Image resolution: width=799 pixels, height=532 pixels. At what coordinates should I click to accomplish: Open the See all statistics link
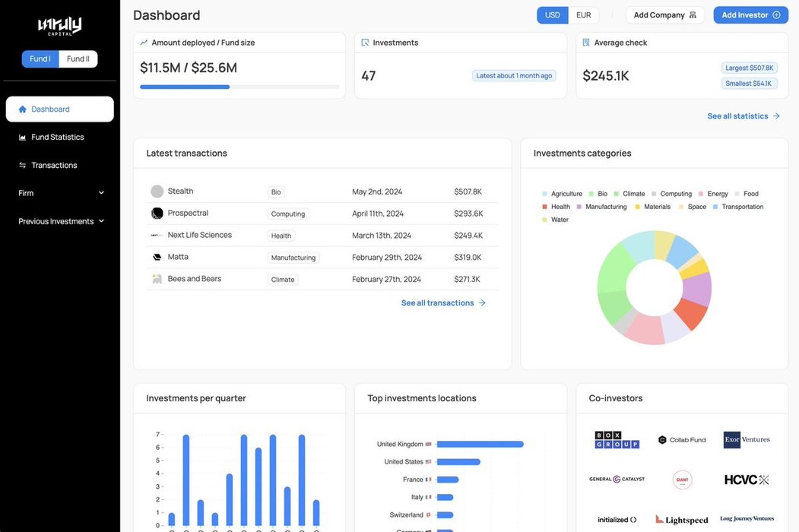pyautogui.click(x=744, y=116)
